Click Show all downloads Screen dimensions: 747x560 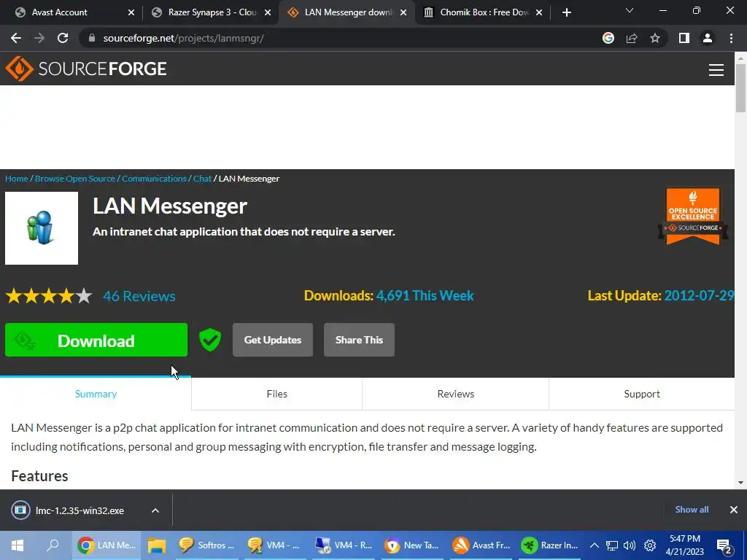click(692, 510)
